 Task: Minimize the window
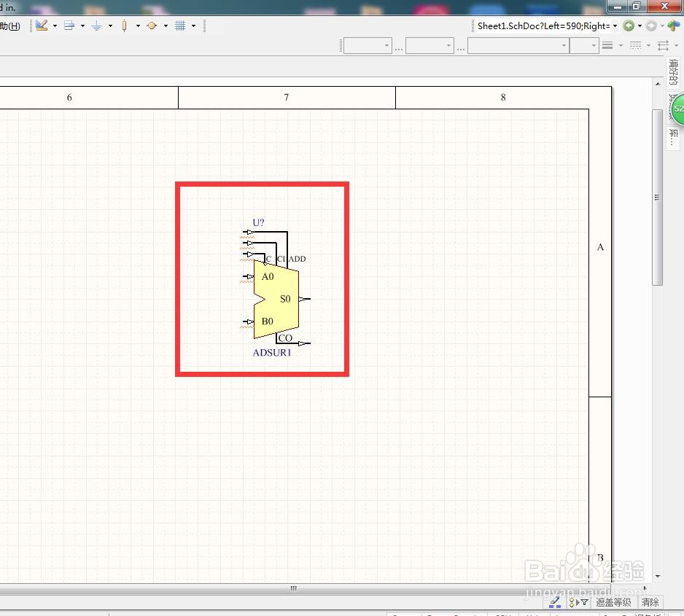[x=617, y=6]
